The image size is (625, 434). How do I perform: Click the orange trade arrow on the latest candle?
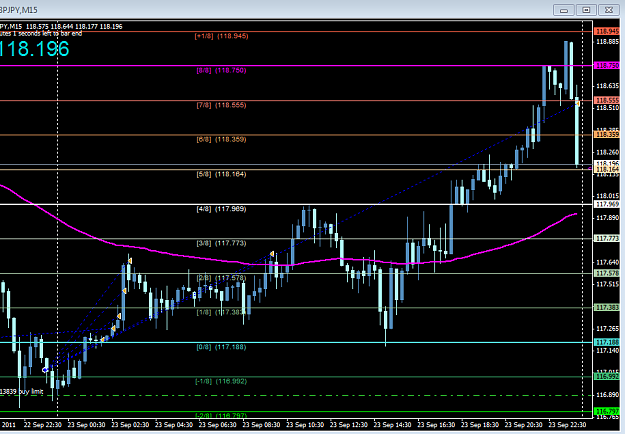coord(578,104)
